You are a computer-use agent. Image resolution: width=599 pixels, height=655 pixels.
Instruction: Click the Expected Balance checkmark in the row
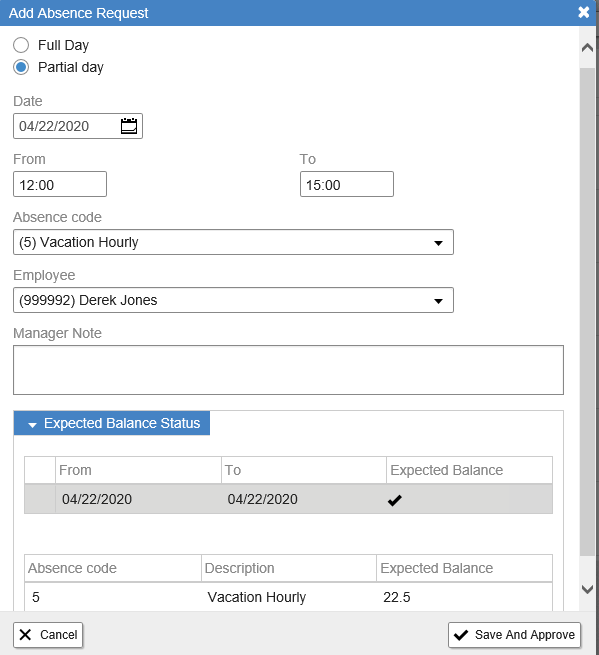coord(394,500)
